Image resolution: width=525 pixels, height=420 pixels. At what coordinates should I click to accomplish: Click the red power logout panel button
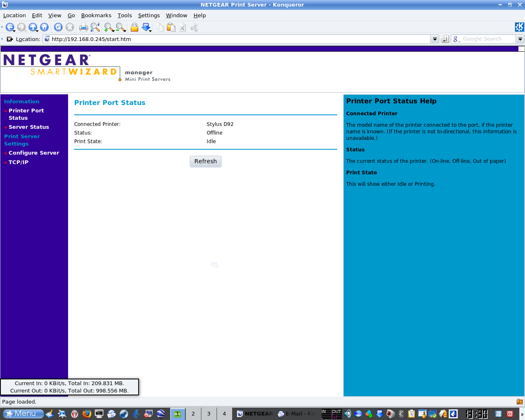(x=510, y=414)
